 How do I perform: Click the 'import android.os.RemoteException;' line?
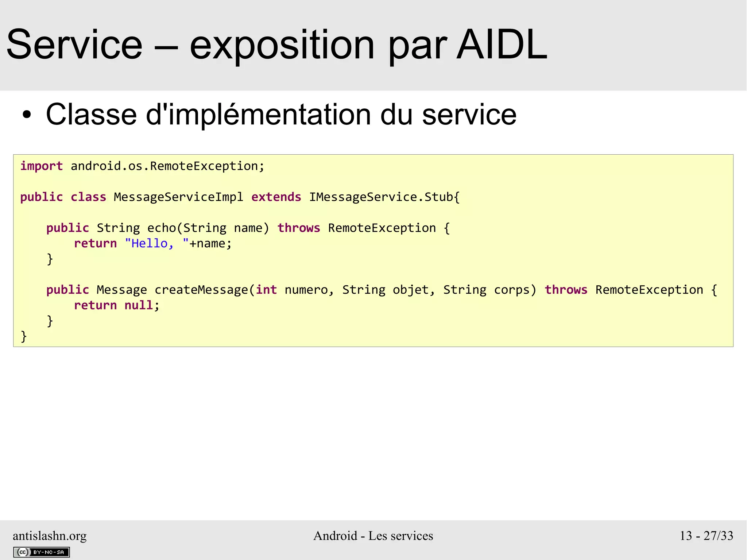tap(142, 166)
